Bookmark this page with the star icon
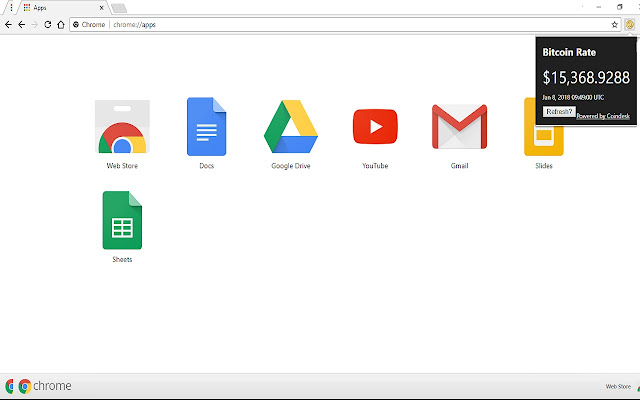The width and height of the screenshot is (640, 400). tap(615, 24)
